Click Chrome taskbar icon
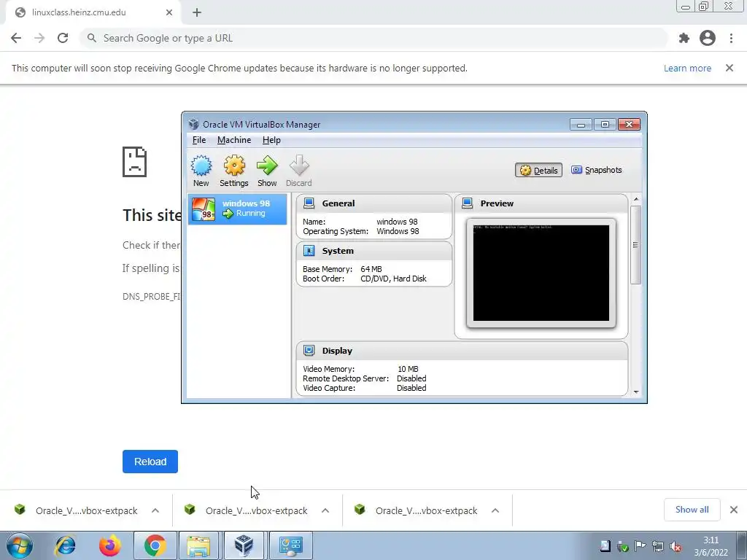This screenshot has height=560, width=747. click(155, 545)
